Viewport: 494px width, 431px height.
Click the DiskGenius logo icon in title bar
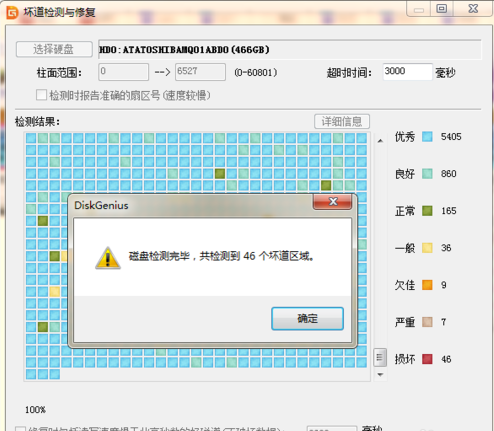pos(12,13)
